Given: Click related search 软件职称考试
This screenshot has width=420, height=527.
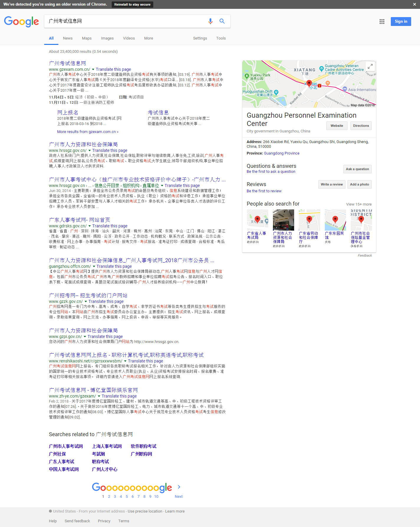Looking at the screenshot, I should 144,446.
